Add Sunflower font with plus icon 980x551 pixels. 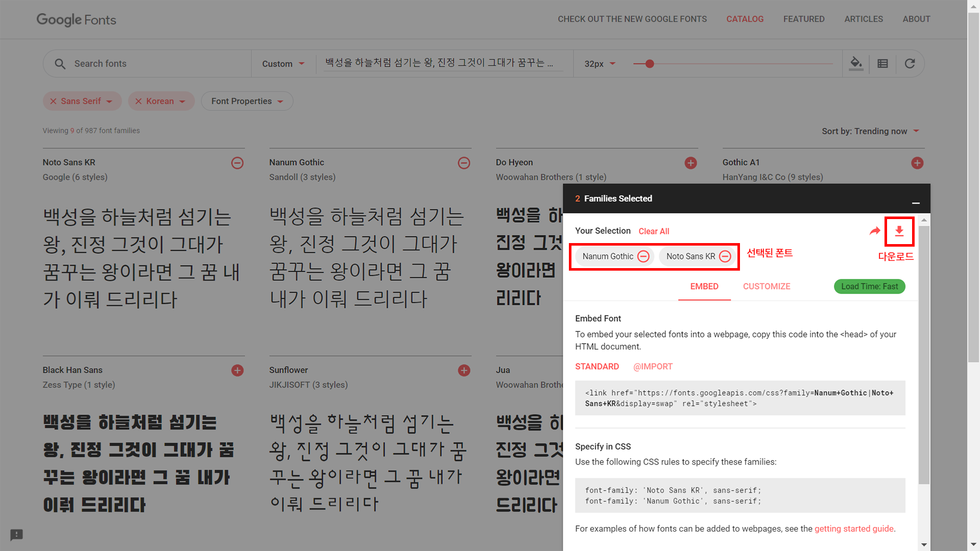click(464, 370)
